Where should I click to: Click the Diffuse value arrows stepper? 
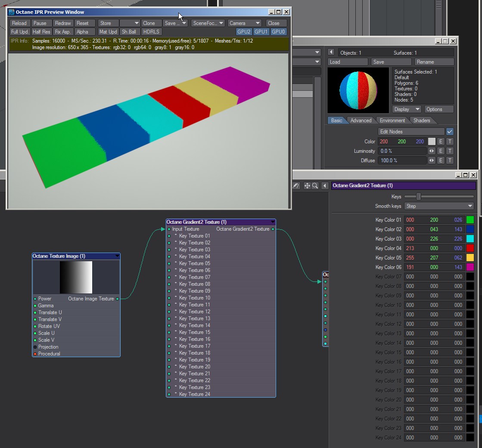click(x=432, y=161)
